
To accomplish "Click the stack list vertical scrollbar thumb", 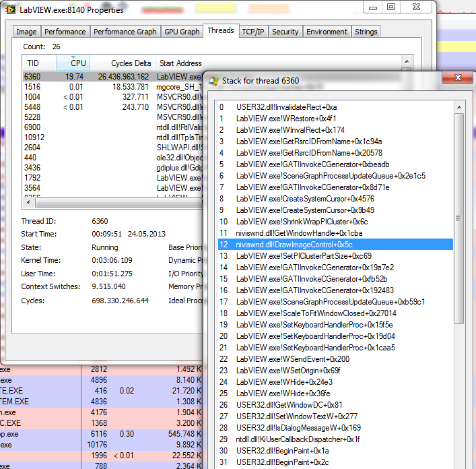I will (458, 218).
